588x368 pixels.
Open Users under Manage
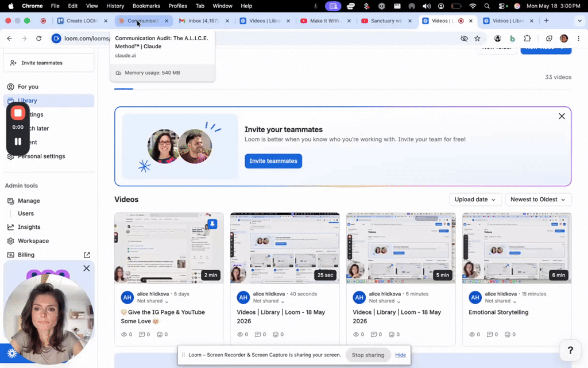point(26,214)
